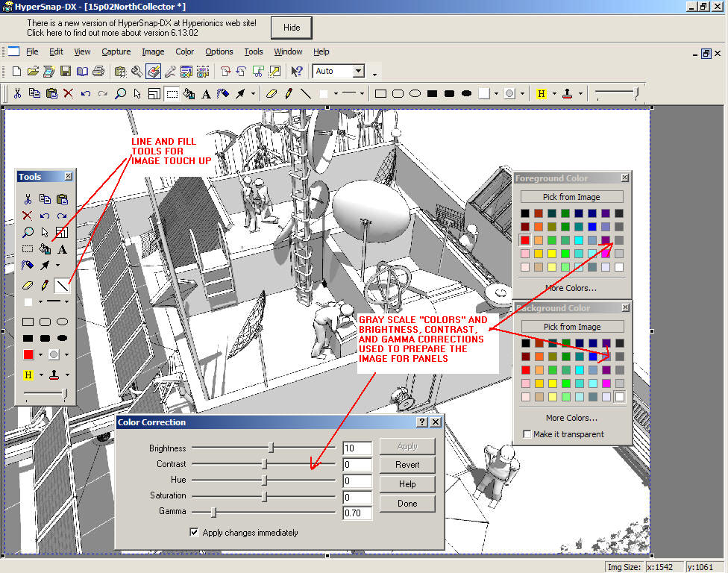This screenshot has height=573, width=728.
Task: Click the ? help icon in Color Correction title bar
Action: (x=422, y=422)
